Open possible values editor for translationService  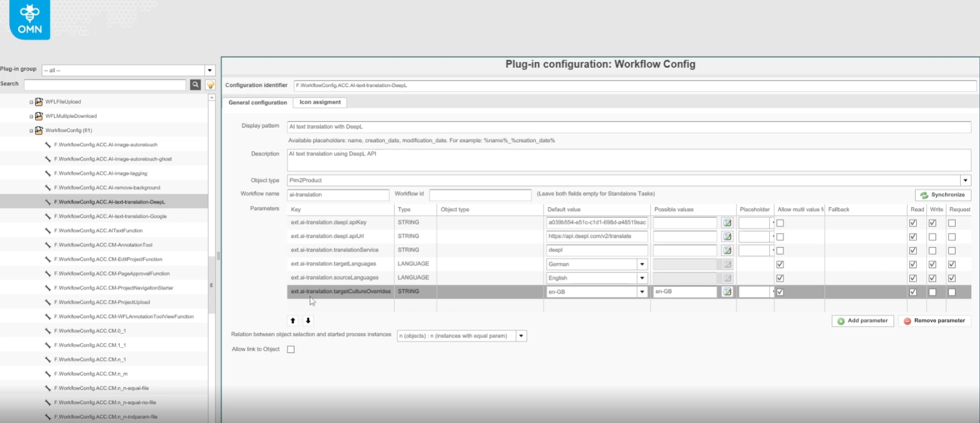click(727, 250)
